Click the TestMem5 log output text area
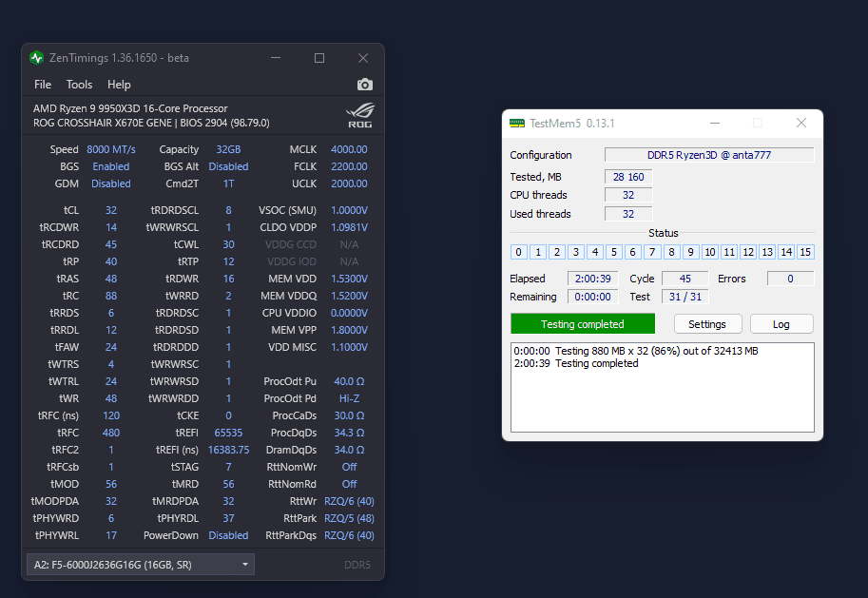868x598 pixels. [x=662, y=387]
